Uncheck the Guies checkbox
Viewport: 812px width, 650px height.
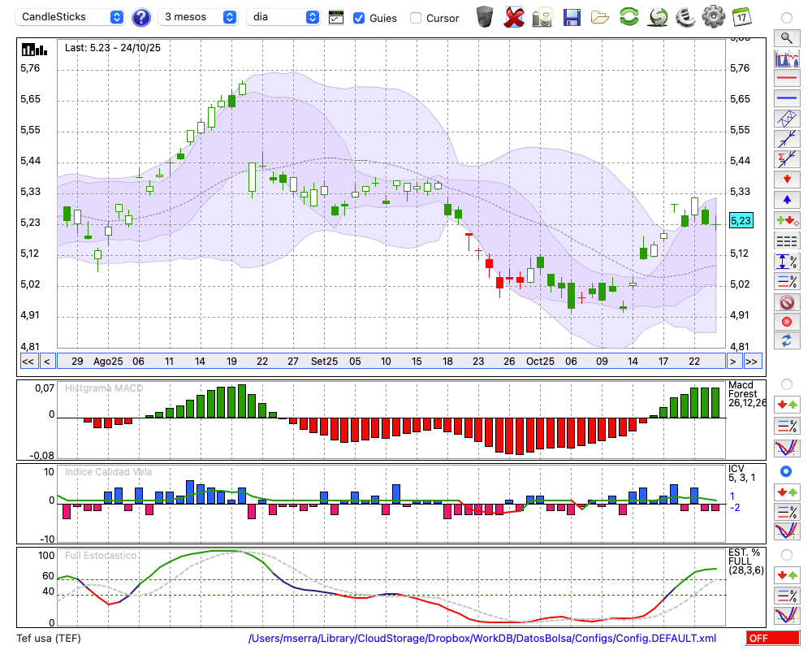359,18
